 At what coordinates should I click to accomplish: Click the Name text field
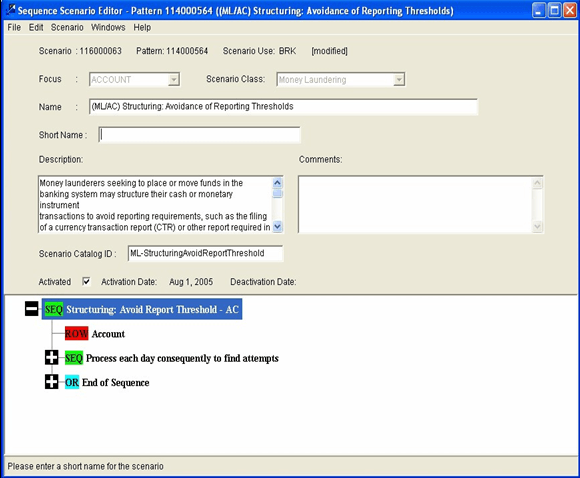[x=283, y=107]
